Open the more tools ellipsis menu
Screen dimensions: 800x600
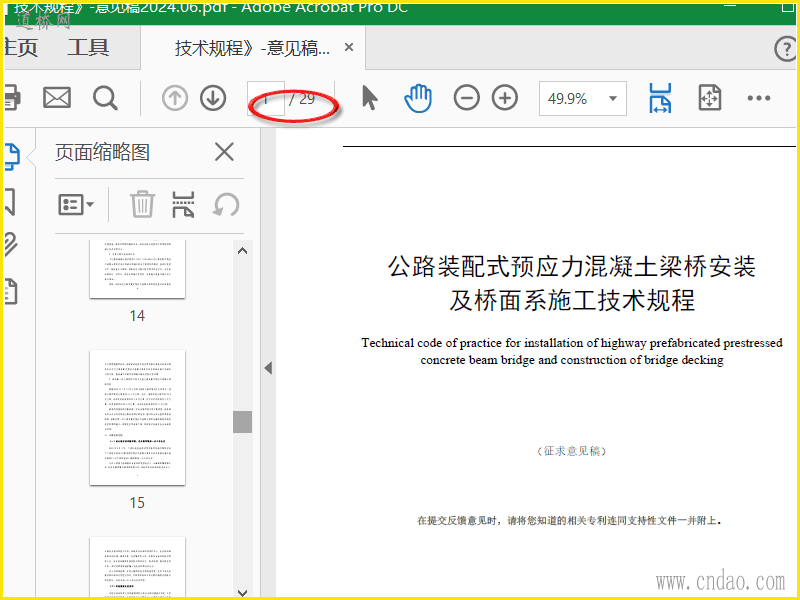(x=759, y=98)
